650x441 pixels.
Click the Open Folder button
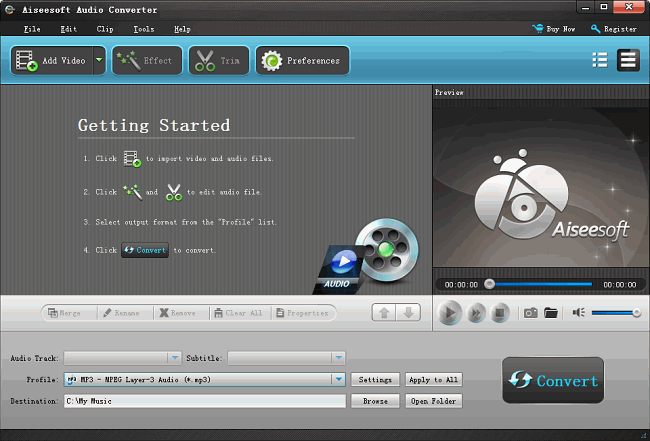(434, 401)
